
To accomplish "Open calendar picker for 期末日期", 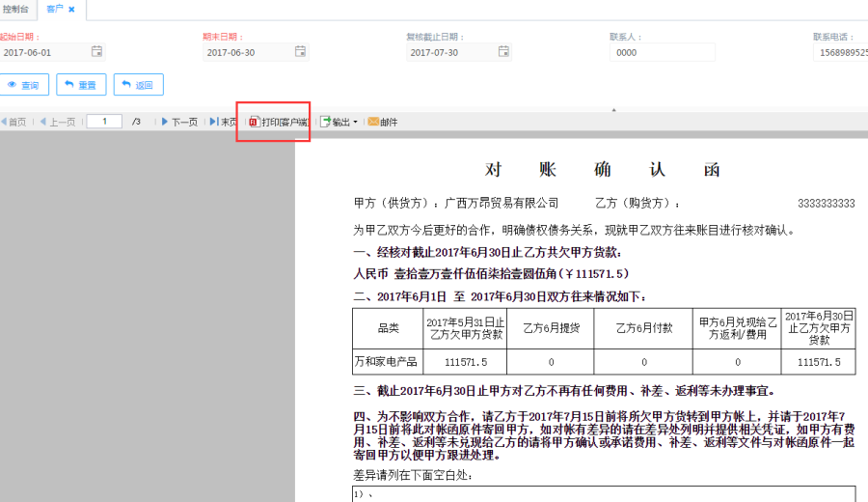I will 300,52.
